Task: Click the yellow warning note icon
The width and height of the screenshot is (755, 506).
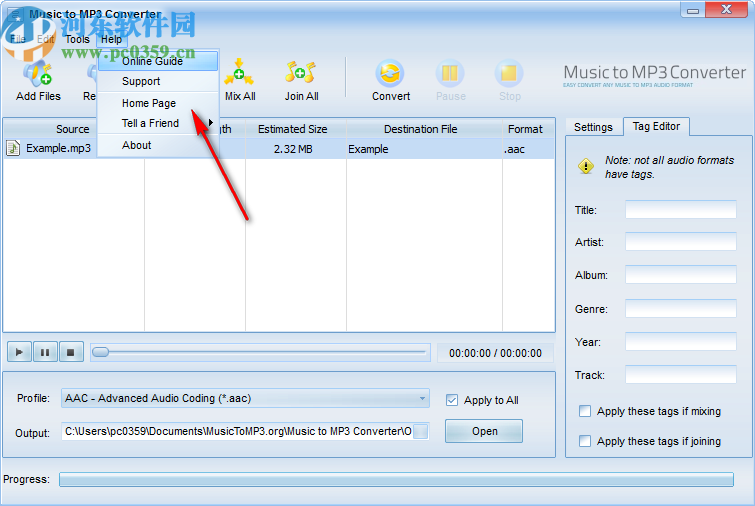Action: [x=586, y=167]
